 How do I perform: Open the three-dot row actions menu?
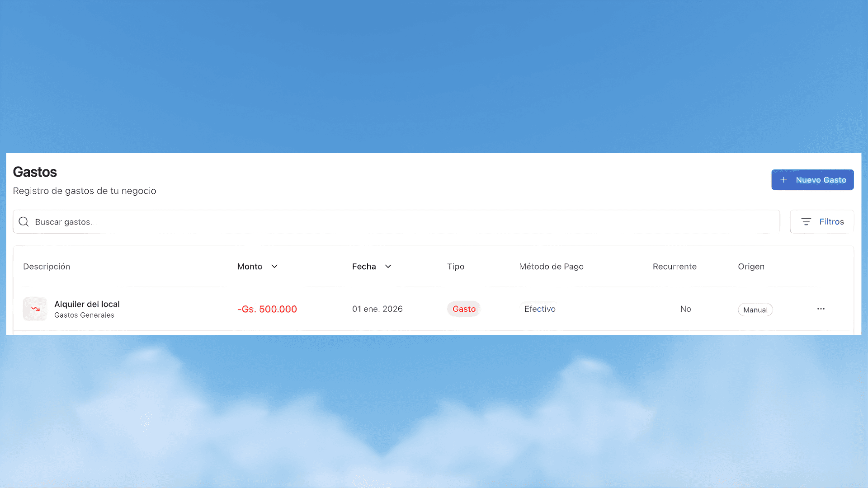click(821, 309)
